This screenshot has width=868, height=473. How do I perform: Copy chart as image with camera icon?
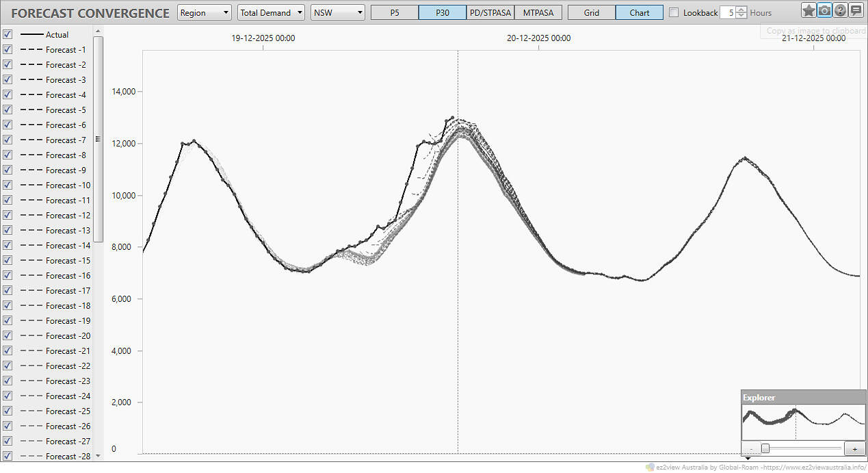click(x=824, y=10)
